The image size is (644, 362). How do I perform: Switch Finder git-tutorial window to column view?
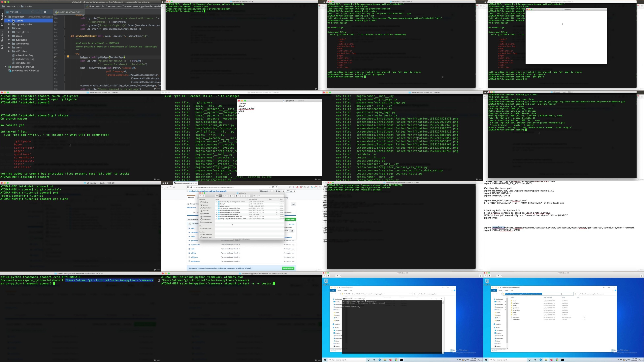(223, 196)
